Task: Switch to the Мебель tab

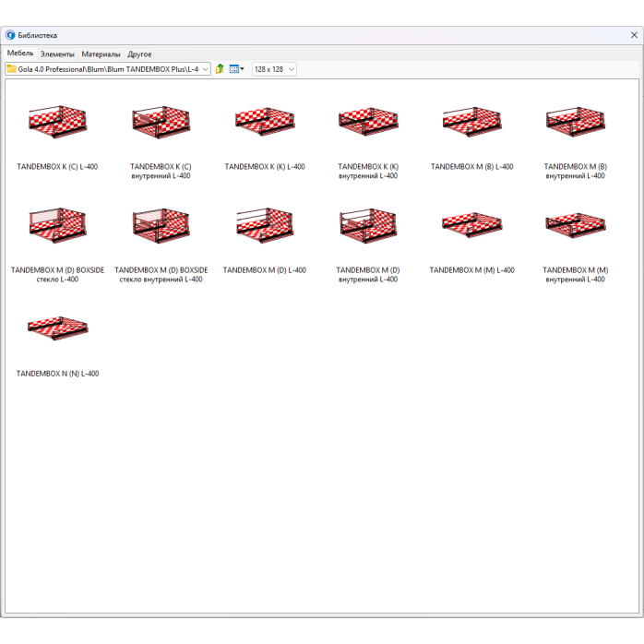Action: tap(20, 53)
